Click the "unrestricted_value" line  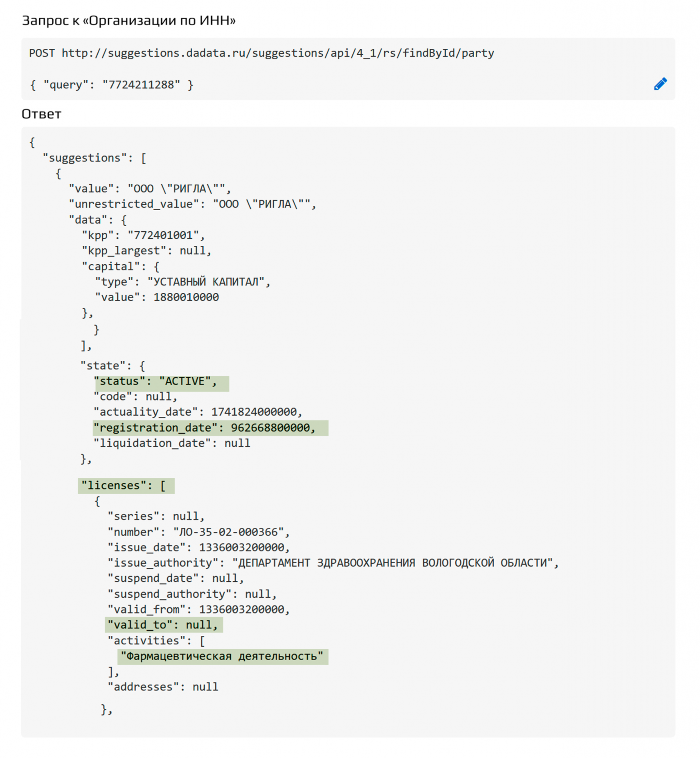point(192,204)
